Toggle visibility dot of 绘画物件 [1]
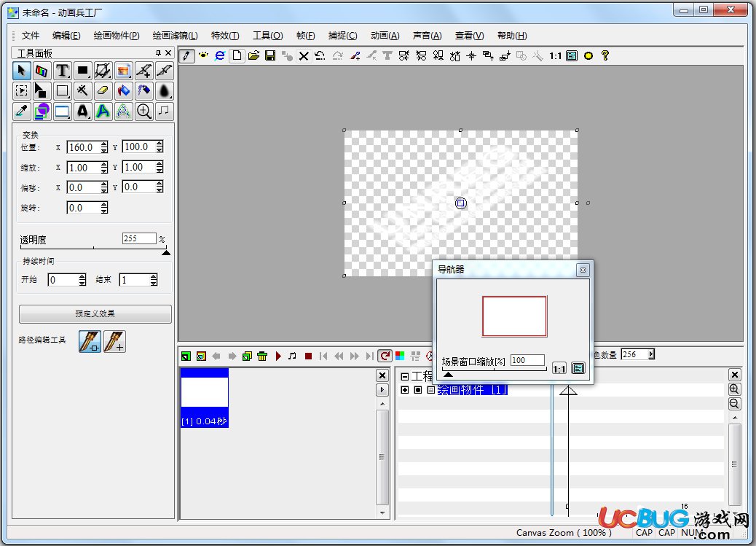 click(418, 390)
